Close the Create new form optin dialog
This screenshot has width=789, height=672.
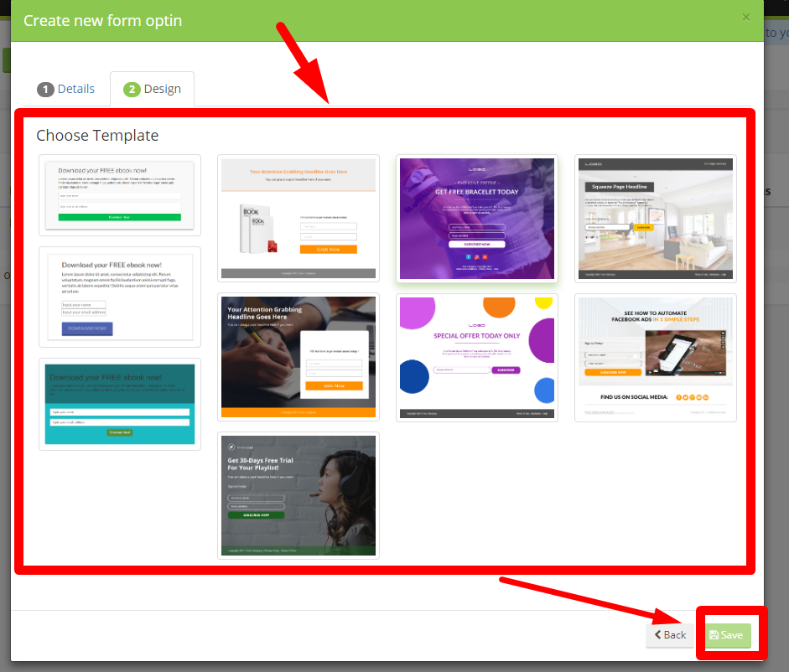coord(745,18)
